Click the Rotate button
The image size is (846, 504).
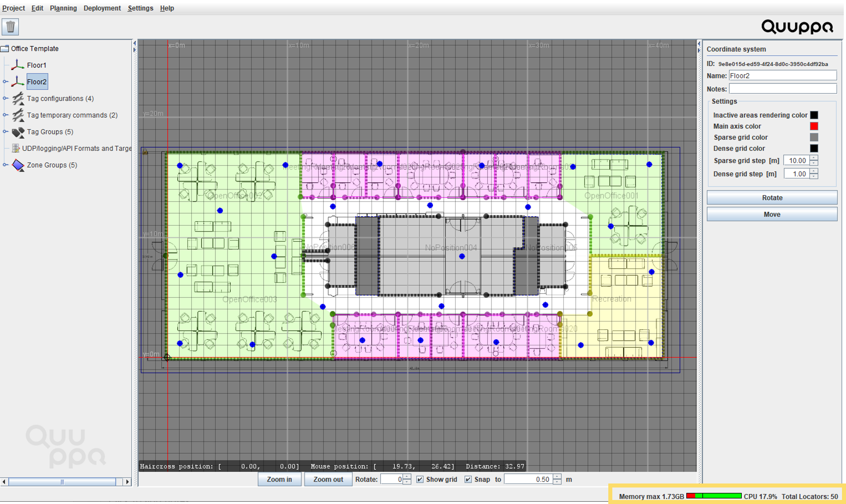772,198
